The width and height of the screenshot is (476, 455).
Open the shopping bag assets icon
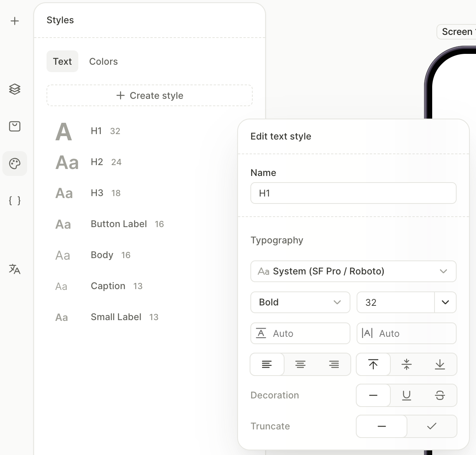click(x=15, y=126)
